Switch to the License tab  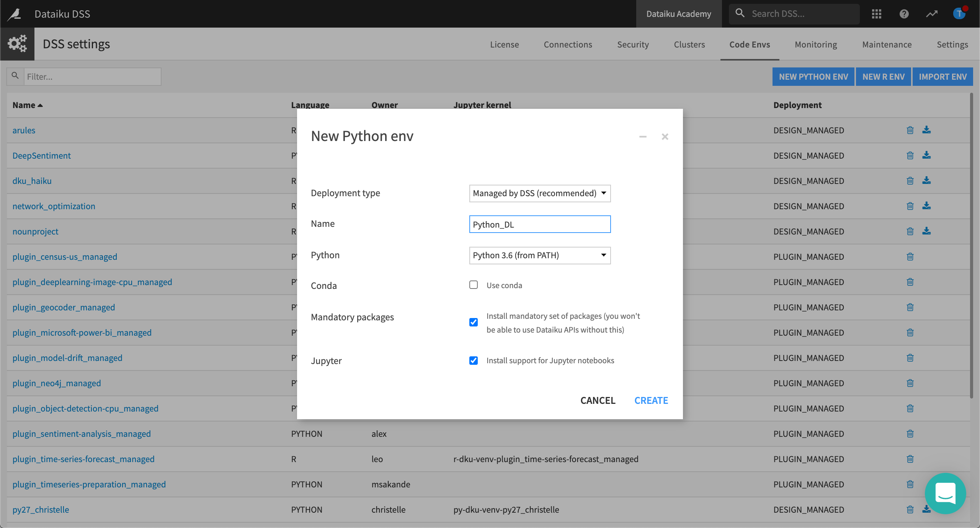tap(505, 44)
